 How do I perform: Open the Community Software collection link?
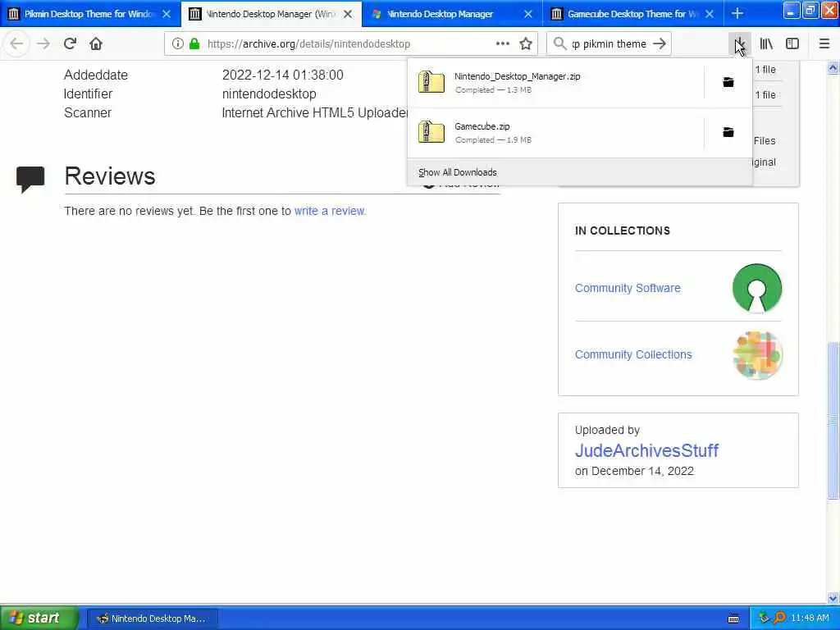pos(628,288)
